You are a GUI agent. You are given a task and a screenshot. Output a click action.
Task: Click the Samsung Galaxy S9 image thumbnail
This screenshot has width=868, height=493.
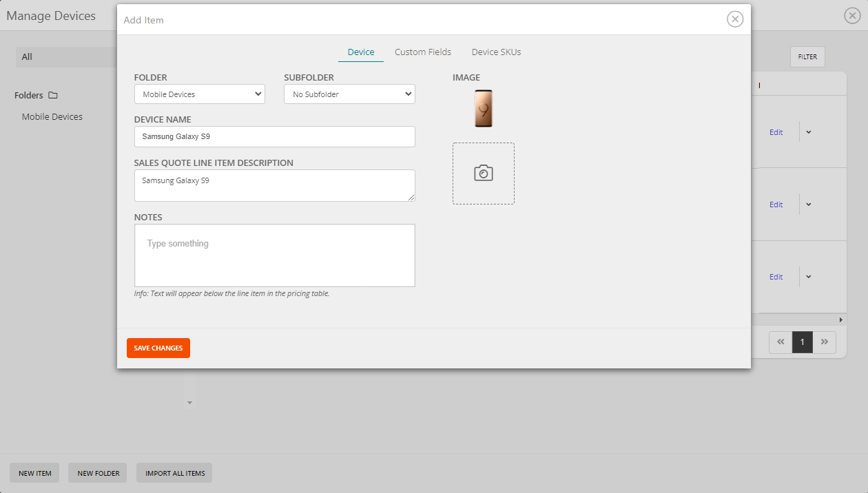(x=483, y=108)
